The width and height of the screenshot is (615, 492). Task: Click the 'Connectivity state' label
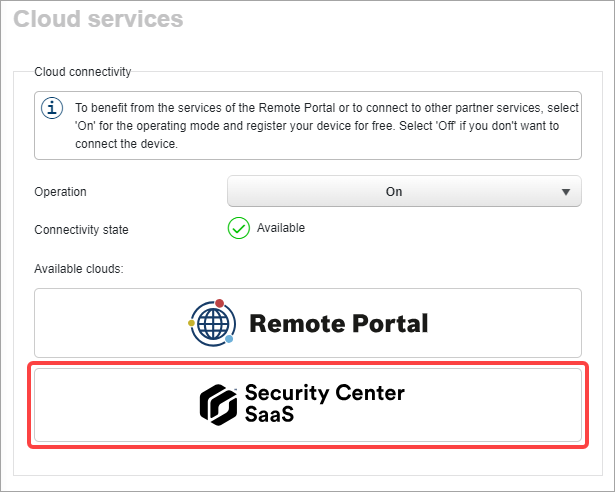click(x=81, y=230)
